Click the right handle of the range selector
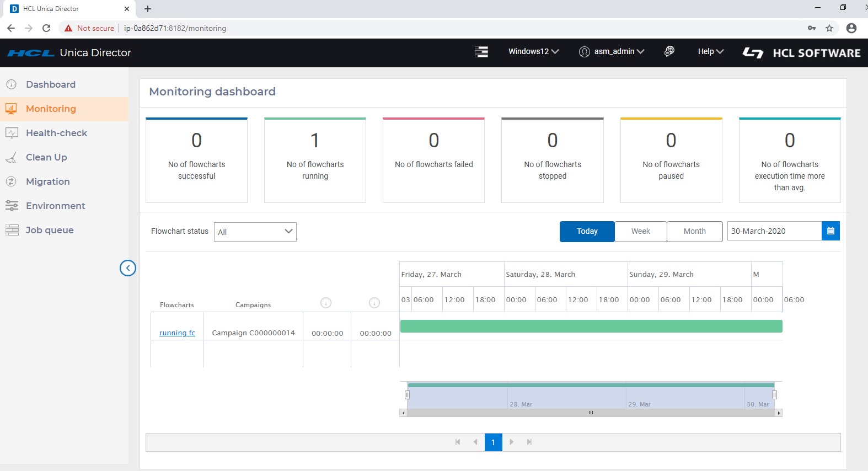The height and width of the screenshot is (471, 868). 774,395
